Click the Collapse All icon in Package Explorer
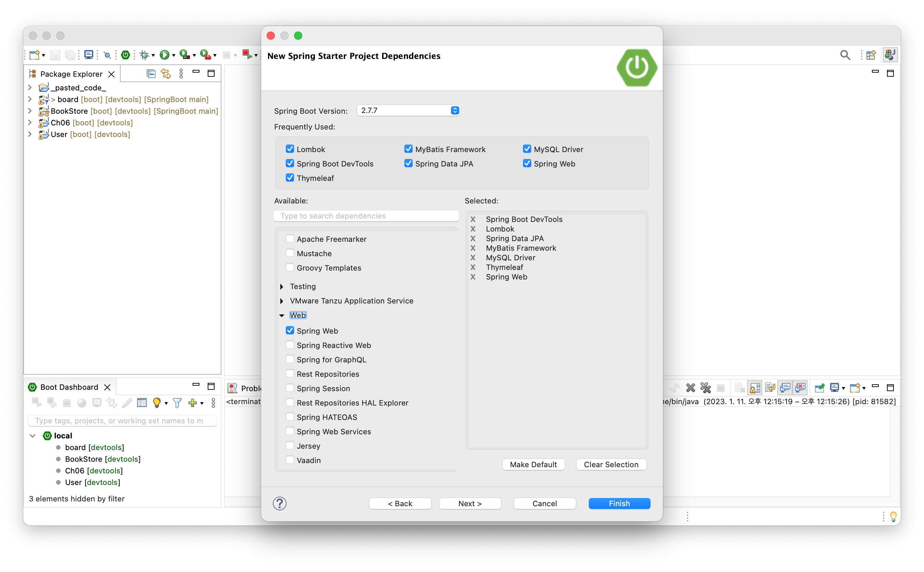This screenshot has height=572, width=924. coord(151,73)
